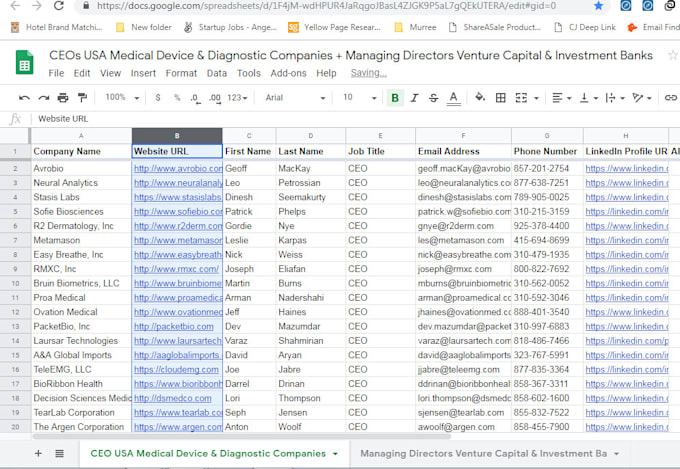
Task: Expand the font size 10 dropdown
Action: pyautogui.click(x=360, y=98)
